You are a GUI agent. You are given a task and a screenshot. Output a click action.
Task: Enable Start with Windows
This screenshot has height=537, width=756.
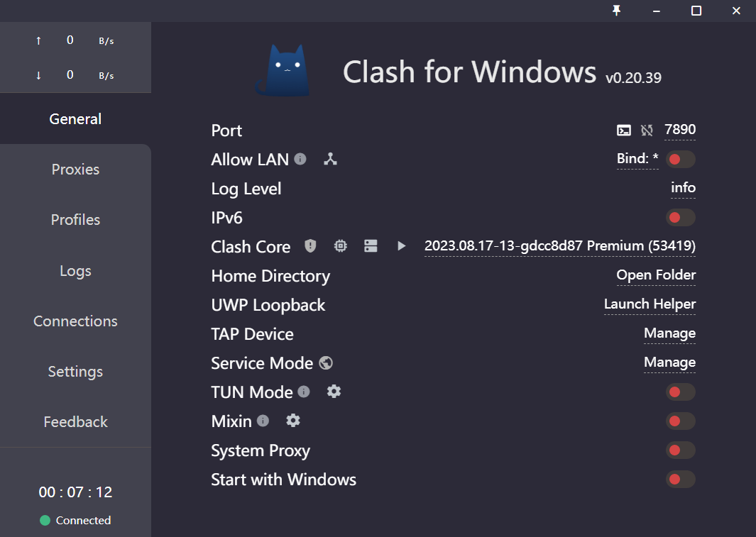pyautogui.click(x=680, y=479)
